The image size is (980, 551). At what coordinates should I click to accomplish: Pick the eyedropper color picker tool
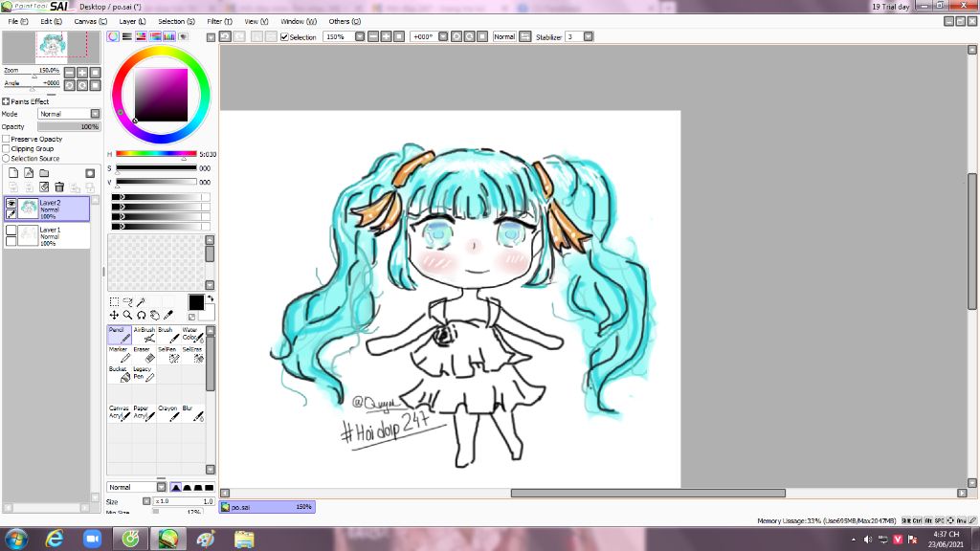tap(168, 315)
